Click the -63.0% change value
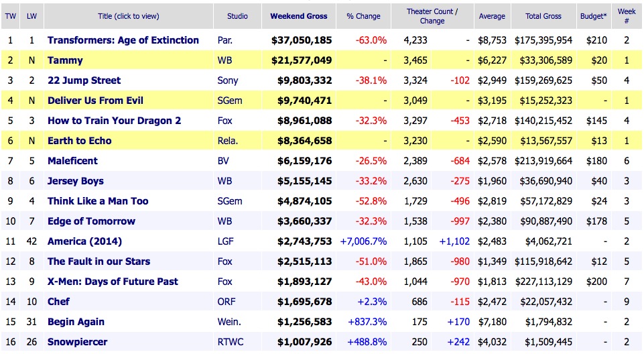644x354 pixels. (371, 40)
